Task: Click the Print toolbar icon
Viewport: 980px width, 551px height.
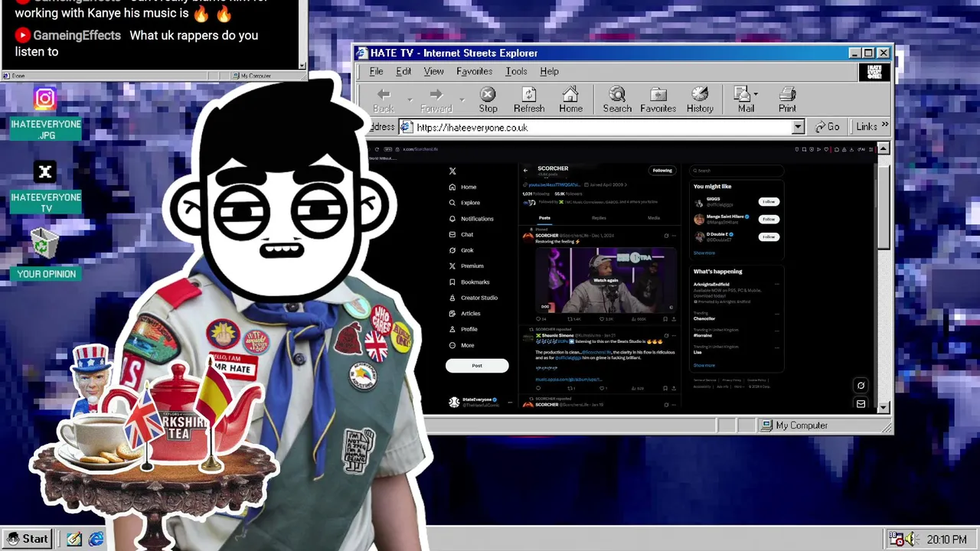Action: coord(787,94)
